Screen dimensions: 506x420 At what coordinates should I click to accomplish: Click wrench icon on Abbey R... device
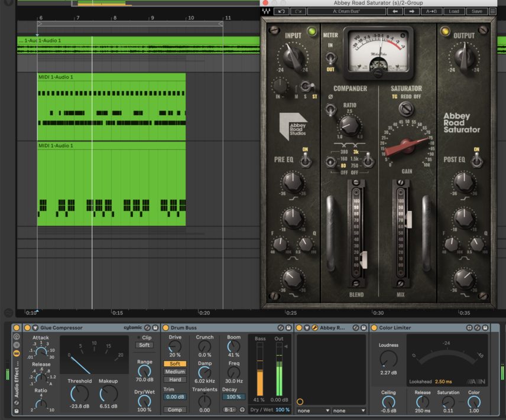pyautogui.click(x=314, y=328)
